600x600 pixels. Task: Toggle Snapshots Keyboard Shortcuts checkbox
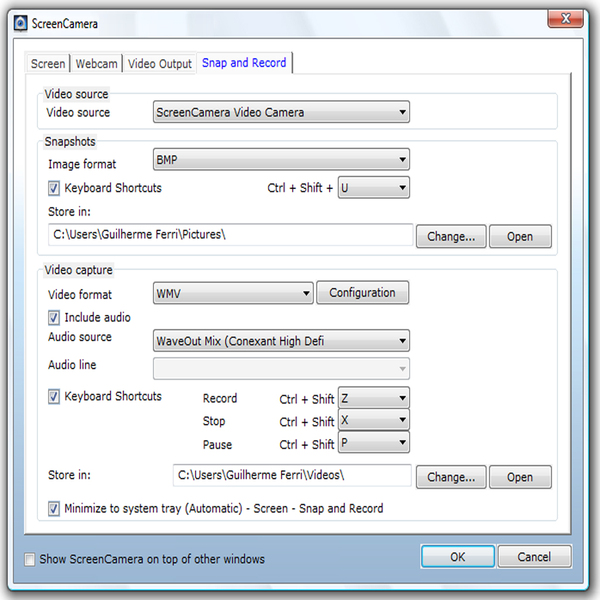click(x=54, y=188)
